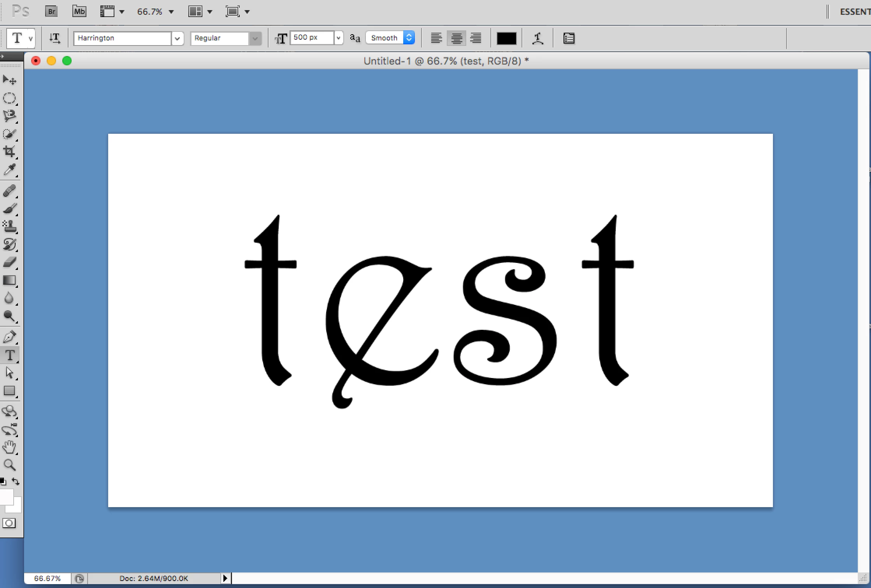Select the Zoom tool

(x=9, y=465)
